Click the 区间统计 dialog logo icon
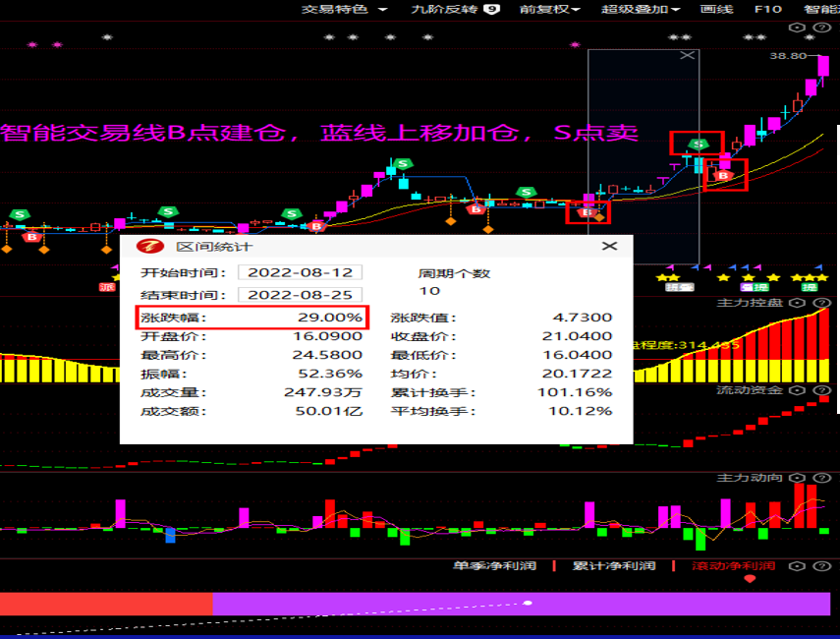Image resolution: width=840 pixels, height=639 pixels. pos(150,246)
